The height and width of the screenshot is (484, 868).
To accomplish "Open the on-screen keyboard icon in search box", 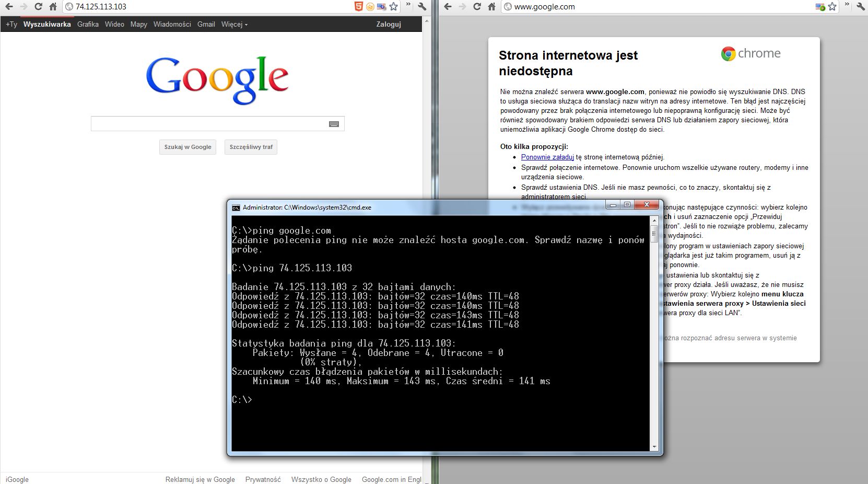I will [334, 124].
